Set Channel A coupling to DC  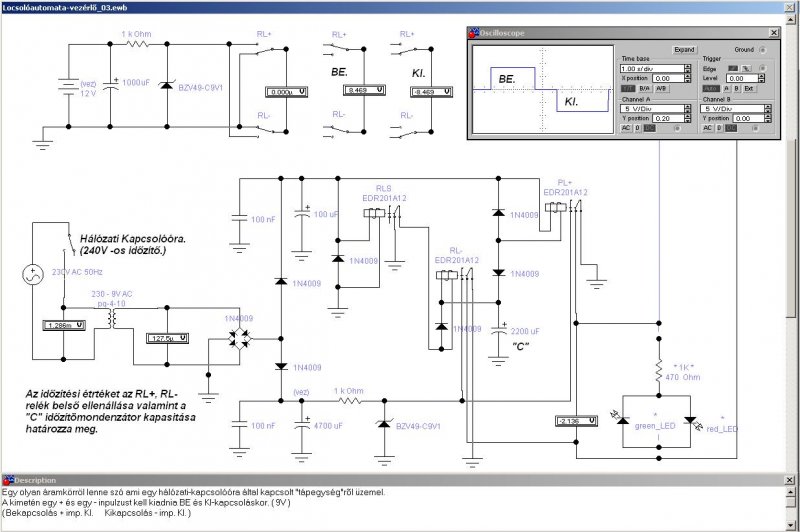(x=649, y=128)
